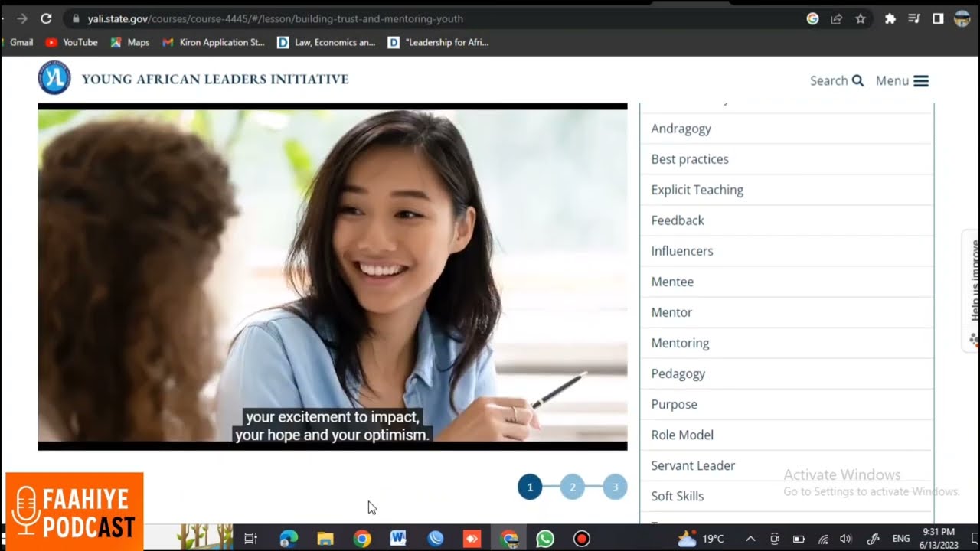This screenshot has width=980, height=551.
Task: Open the Chrome profile avatar
Action: pyautogui.click(x=962, y=18)
